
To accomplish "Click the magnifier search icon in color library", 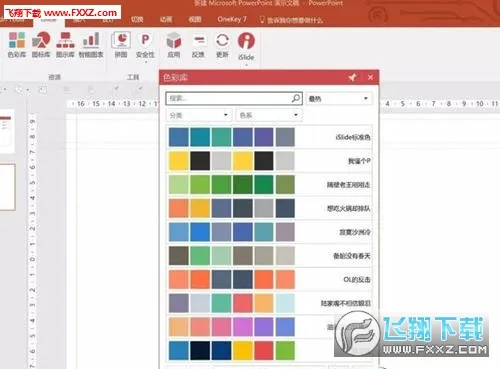I will click(296, 98).
